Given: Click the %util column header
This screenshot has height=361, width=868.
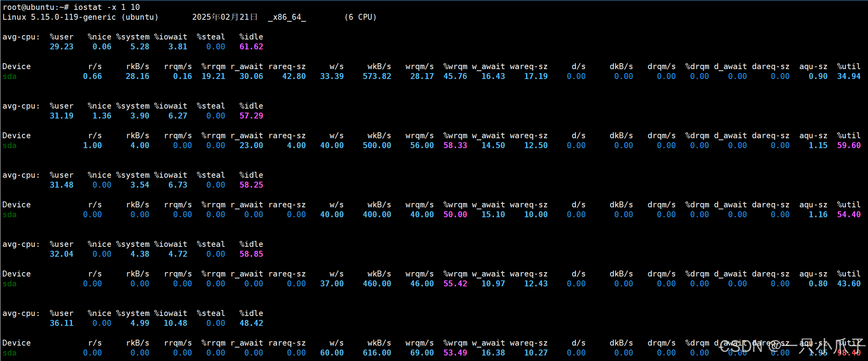Looking at the screenshot, I should point(849,66).
